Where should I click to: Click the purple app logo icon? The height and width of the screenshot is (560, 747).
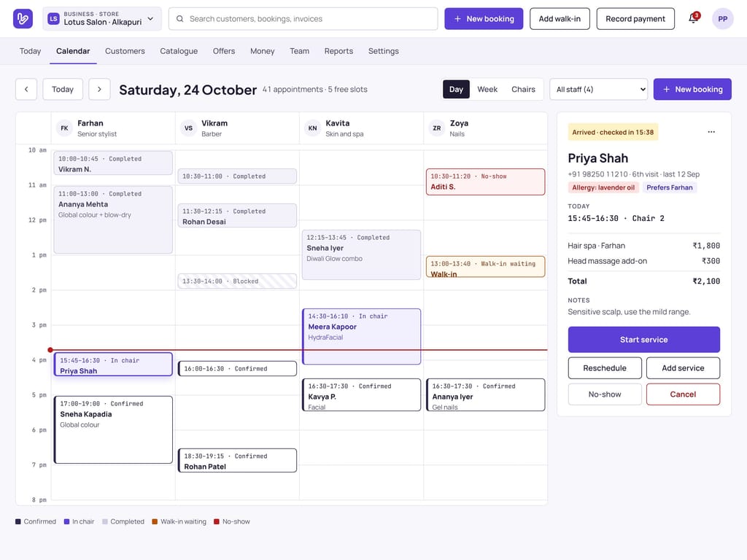click(23, 18)
